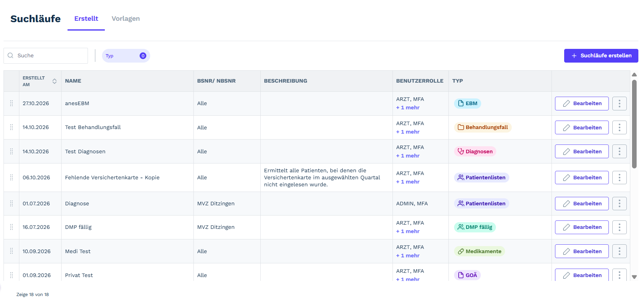Click the Patientenlisten badge in the Diagnose row

pyautogui.click(x=482, y=204)
